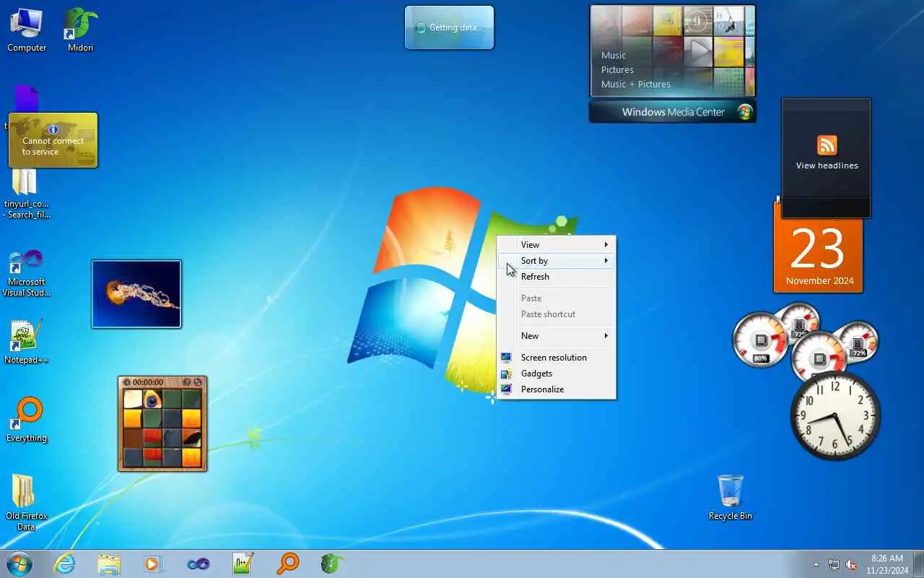
Task: Open Notepad++ from the taskbar
Action: [x=243, y=564]
